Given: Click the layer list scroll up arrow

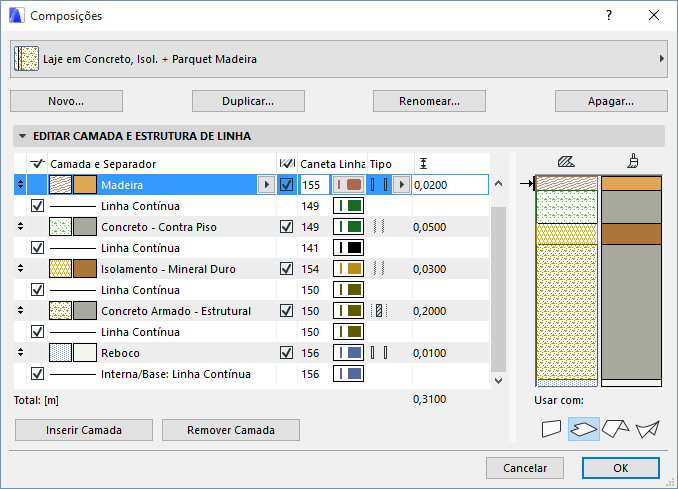Looking at the screenshot, I should click(x=499, y=184).
